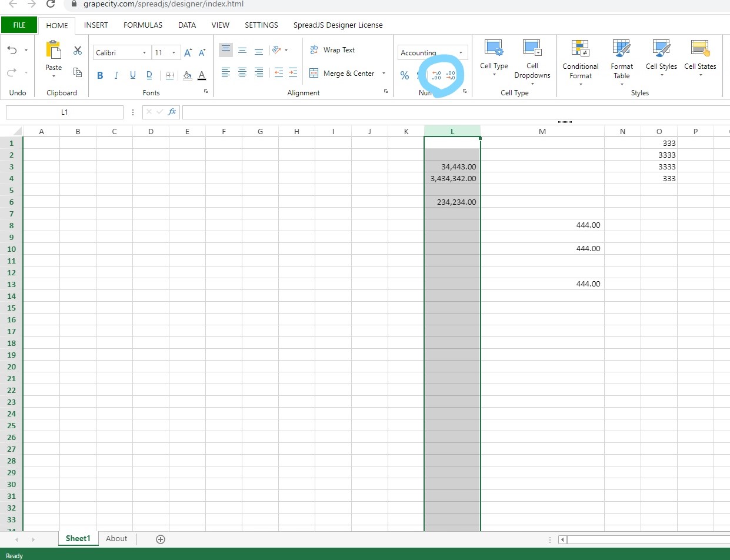Click the Conditional Format icon
The image size is (730, 560).
[580, 48]
